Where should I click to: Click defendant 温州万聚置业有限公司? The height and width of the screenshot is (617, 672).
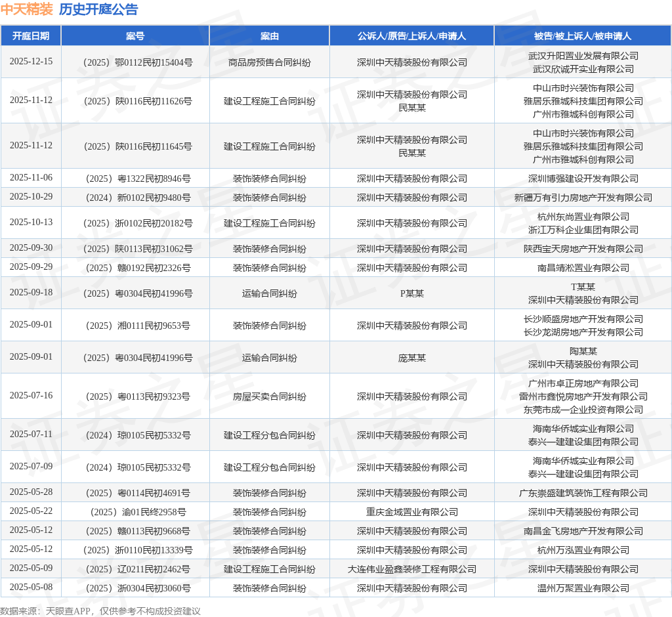[x=583, y=588]
